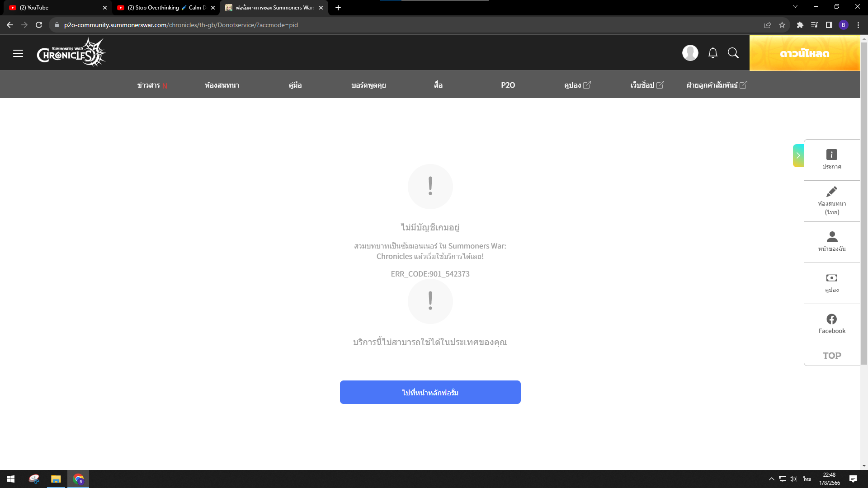Open the taskbar clock and date
This screenshot has width=868, height=488.
click(x=830, y=479)
